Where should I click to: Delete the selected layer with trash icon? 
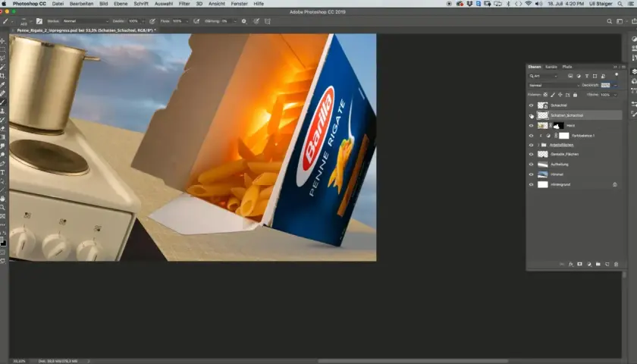pyautogui.click(x=617, y=264)
